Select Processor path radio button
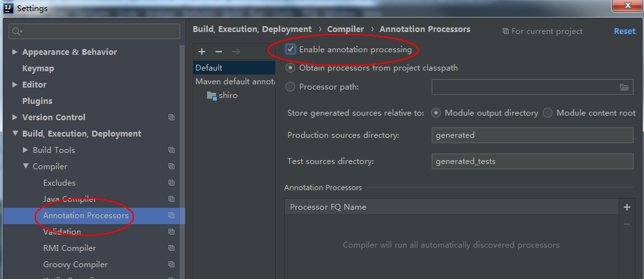 pos(291,86)
